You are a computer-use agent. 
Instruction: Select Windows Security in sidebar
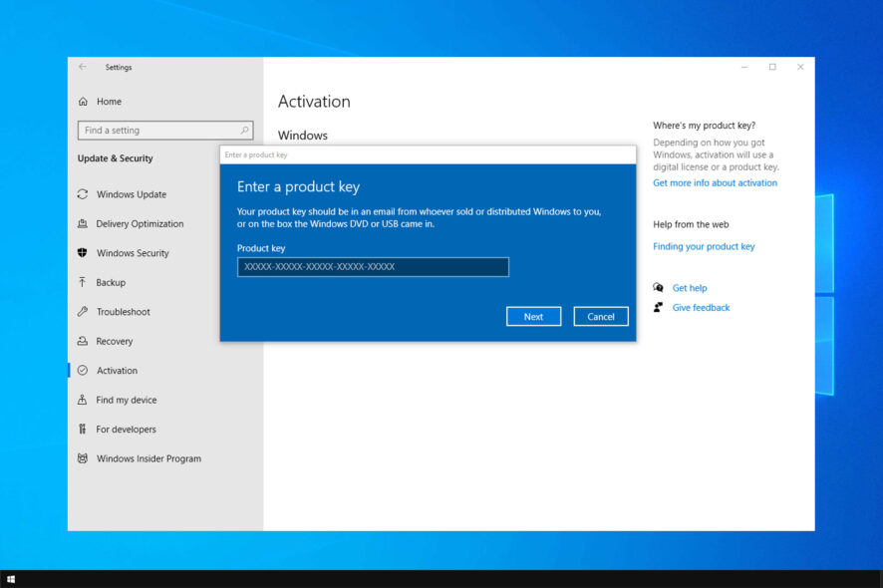pyautogui.click(x=133, y=253)
